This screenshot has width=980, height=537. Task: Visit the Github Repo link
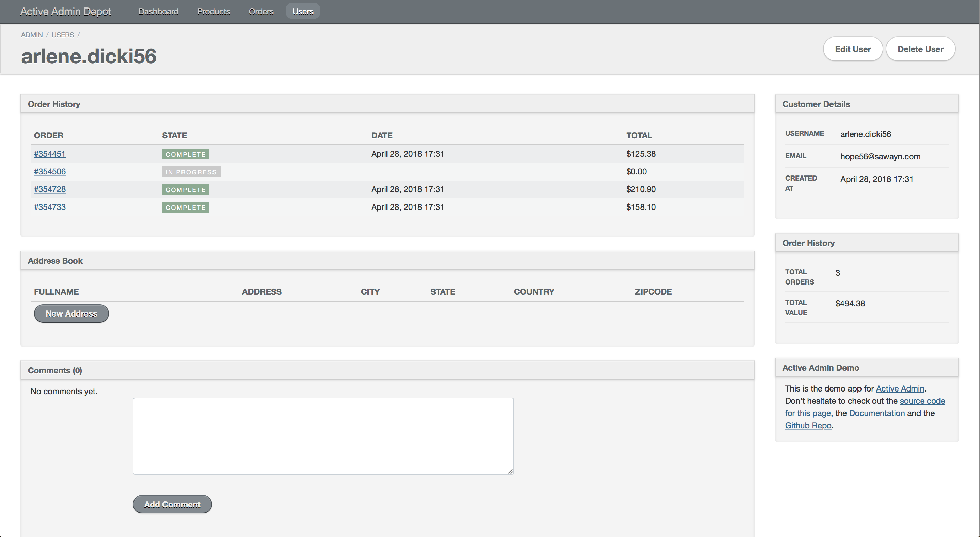(x=808, y=426)
